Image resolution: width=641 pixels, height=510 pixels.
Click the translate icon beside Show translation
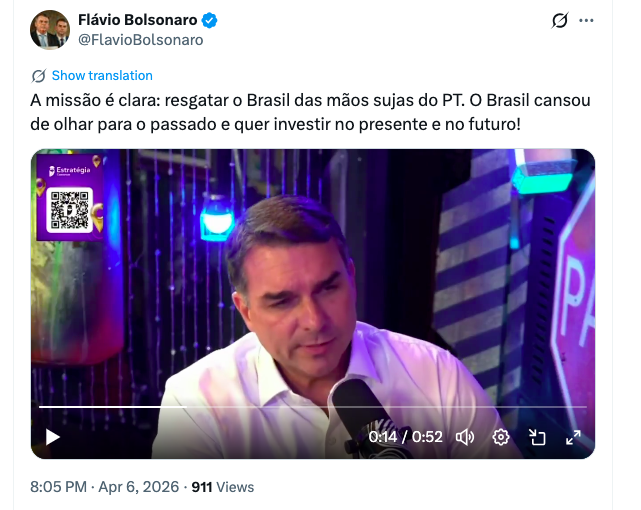[x=39, y=76]
